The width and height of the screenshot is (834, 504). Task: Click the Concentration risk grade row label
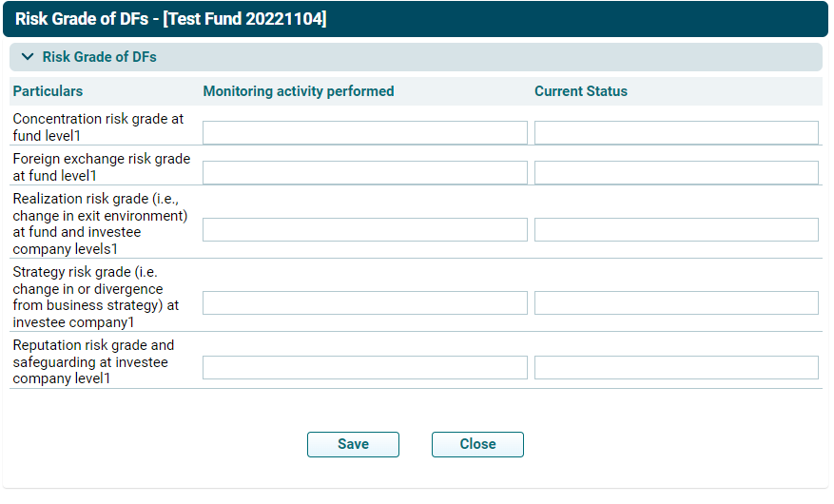(x=98, y=127)
